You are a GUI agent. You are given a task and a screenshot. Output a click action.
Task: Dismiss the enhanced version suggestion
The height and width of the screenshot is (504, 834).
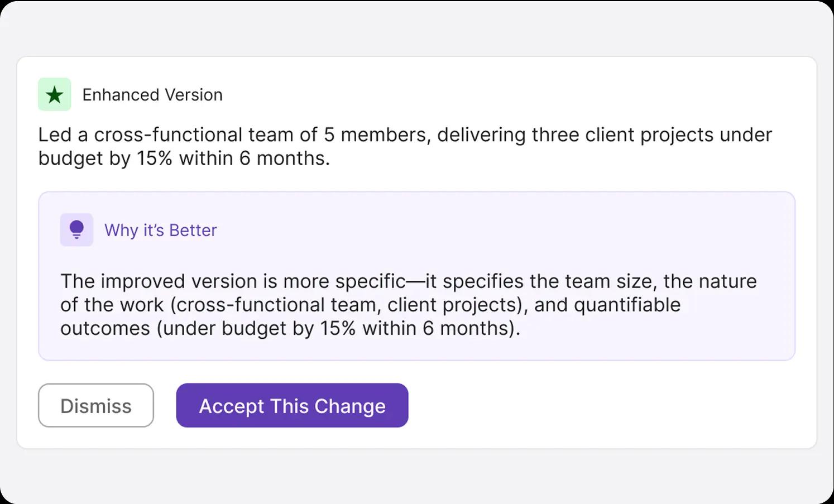click(95, 405)
